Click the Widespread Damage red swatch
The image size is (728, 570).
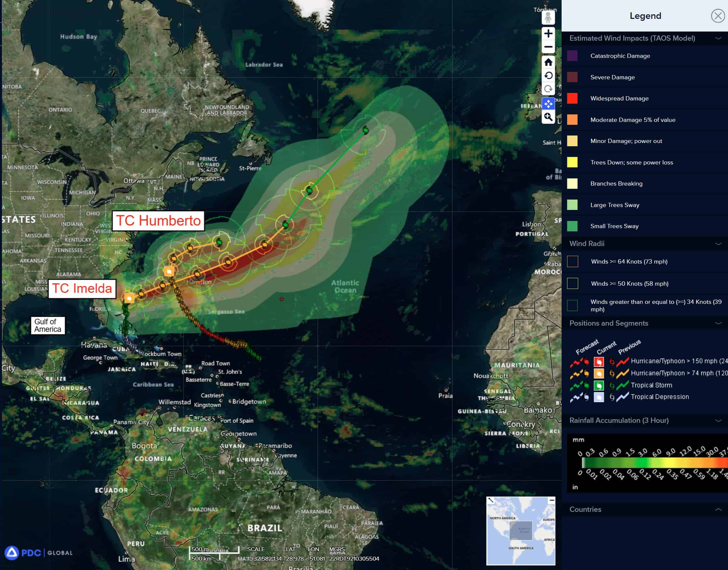point(572,98)
